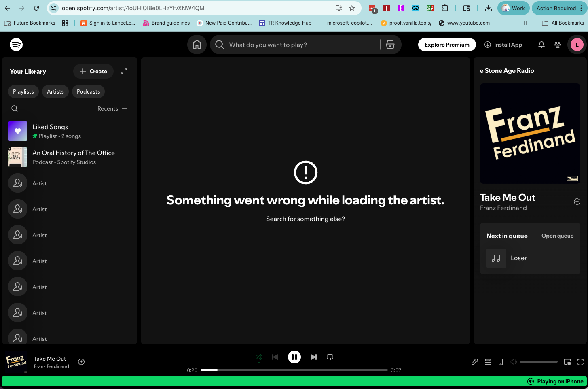Click Open queue link

(557, 236)
